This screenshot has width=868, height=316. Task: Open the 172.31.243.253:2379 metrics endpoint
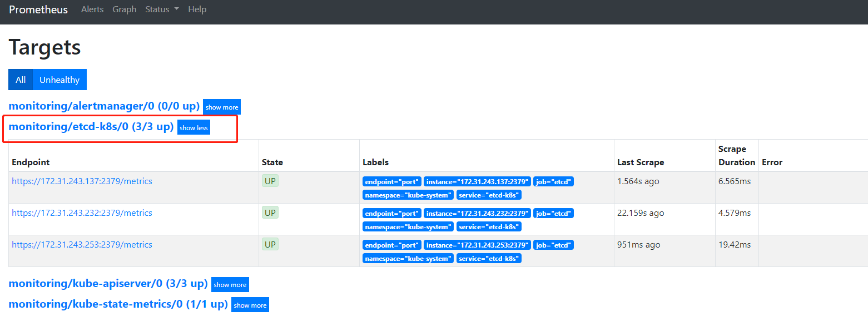click(82, 244)
